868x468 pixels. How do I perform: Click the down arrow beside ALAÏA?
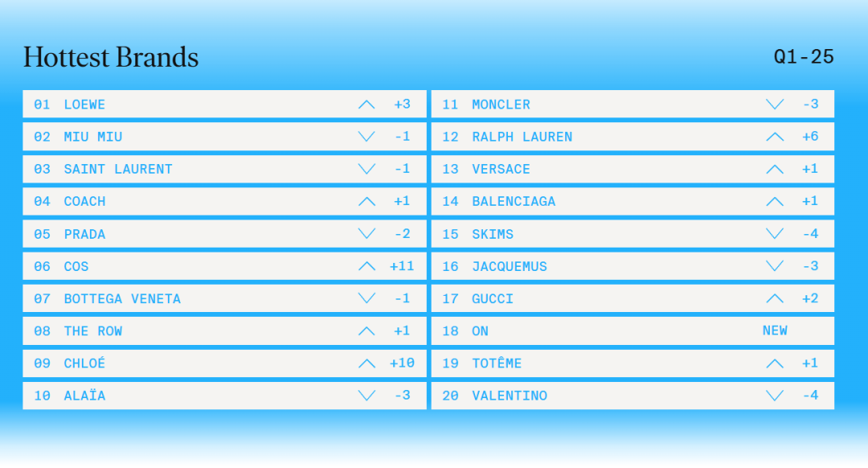tap(366, 396)
